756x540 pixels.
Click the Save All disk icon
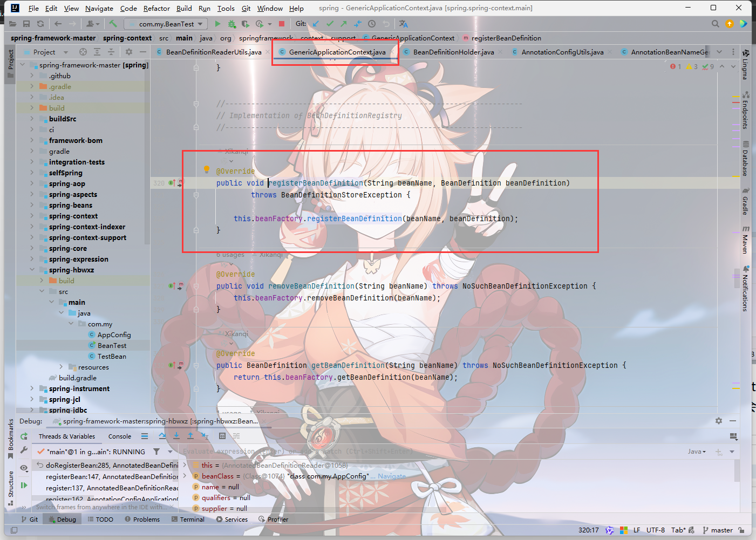(26, 24)
